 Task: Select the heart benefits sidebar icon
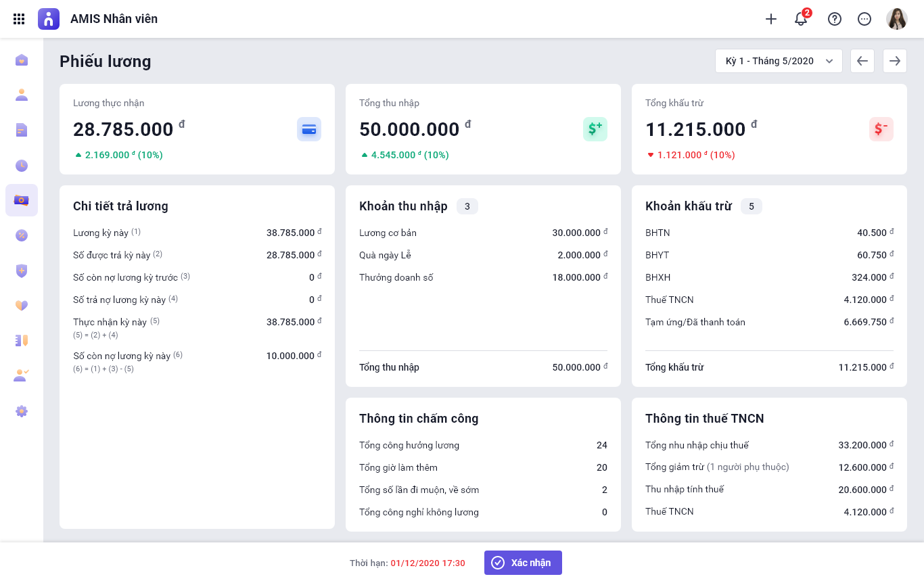click(x=22, y=306)
